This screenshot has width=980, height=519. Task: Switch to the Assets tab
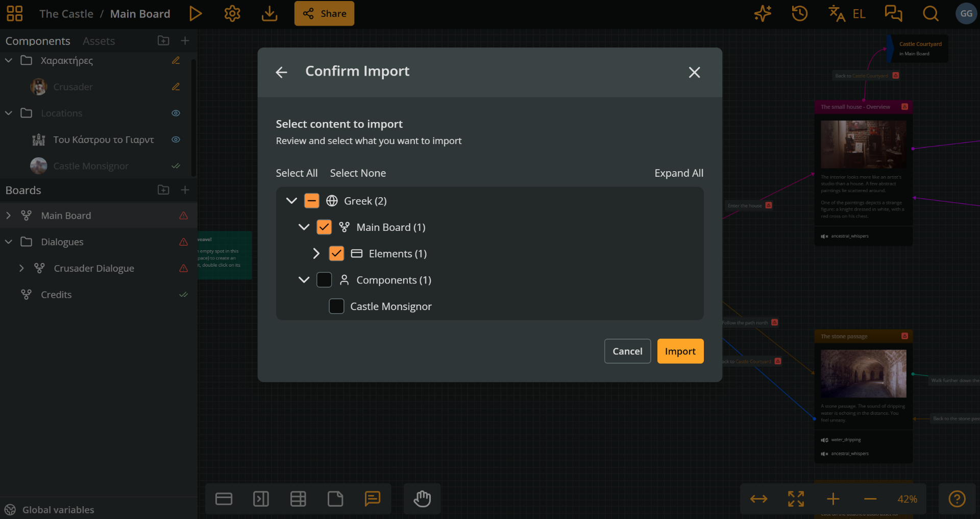pos(99,41)
